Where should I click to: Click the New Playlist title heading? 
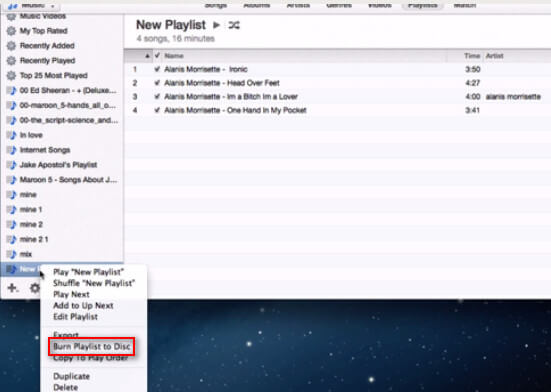click(171, 25)
